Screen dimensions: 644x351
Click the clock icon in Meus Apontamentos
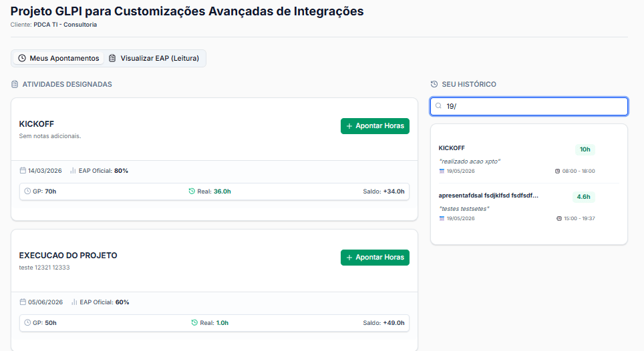22,58
